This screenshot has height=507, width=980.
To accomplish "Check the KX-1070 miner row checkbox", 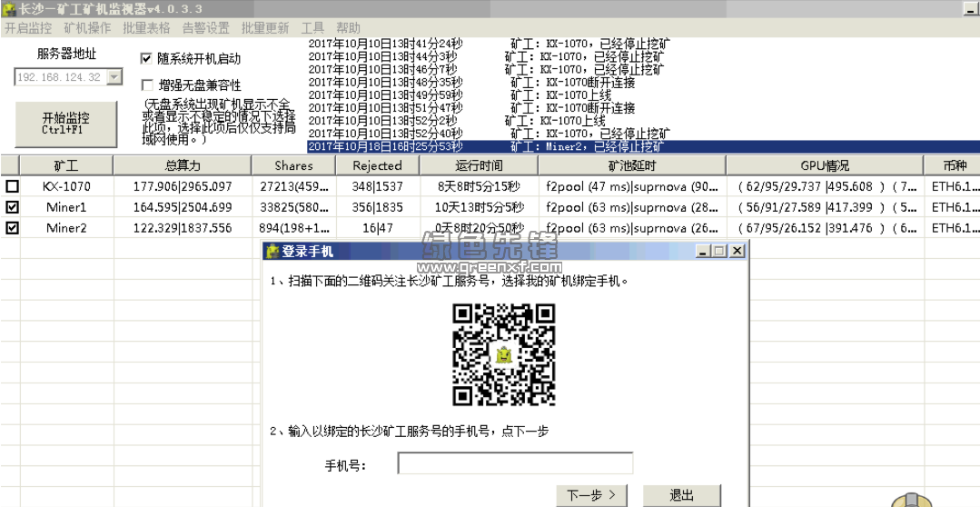I will click(x=12, y=186).
